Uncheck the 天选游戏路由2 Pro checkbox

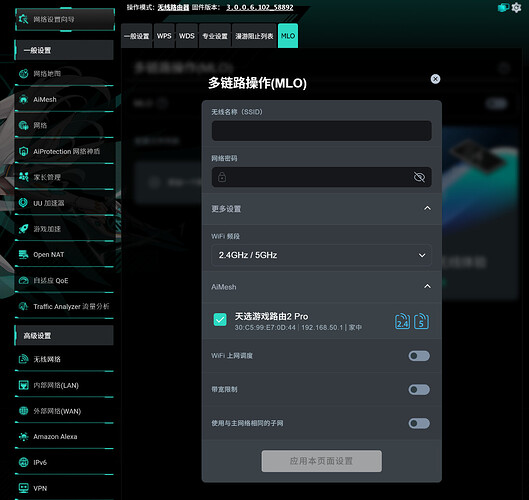(x=220, y=320)
